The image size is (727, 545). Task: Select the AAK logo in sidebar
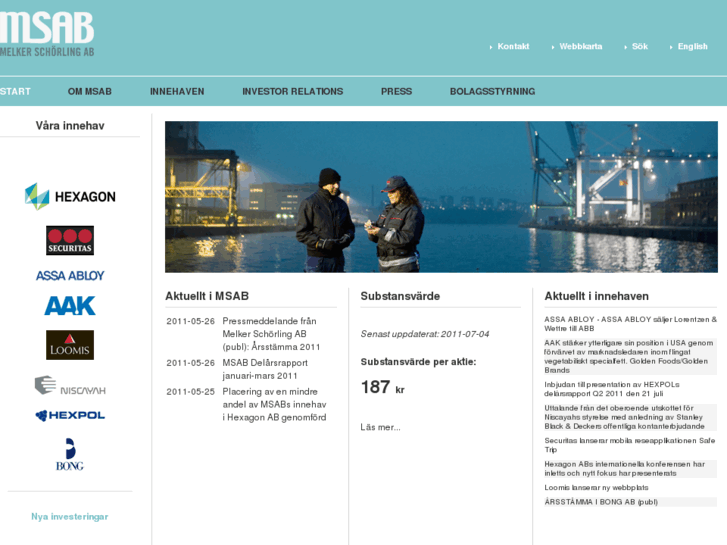click(x=70, y=306)
